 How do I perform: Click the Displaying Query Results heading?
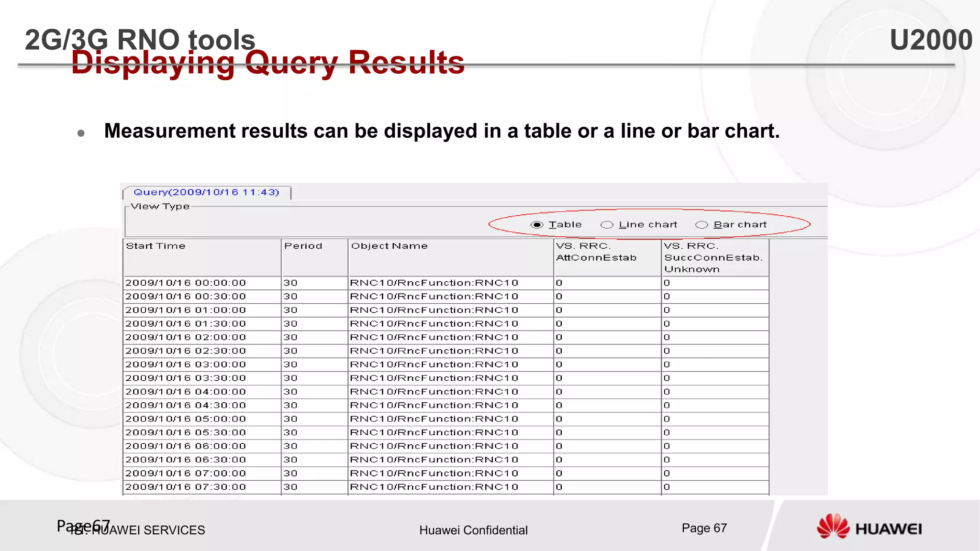coord(268,63)
